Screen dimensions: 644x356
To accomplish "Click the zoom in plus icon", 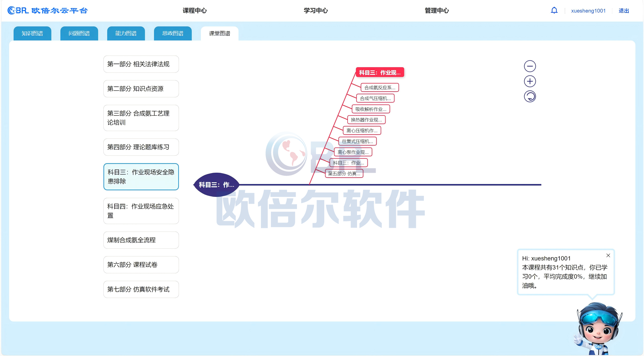I will point(529,81).
